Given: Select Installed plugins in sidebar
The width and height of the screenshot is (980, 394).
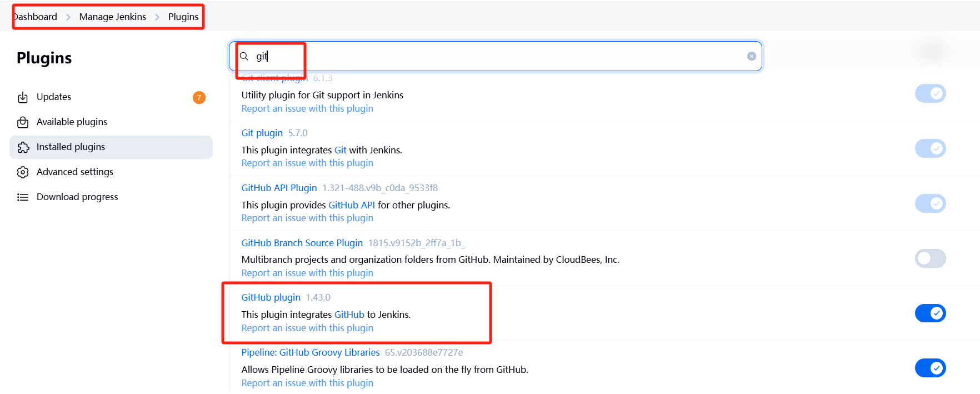Looking at the screenshot, I should [x=111, y=147].
